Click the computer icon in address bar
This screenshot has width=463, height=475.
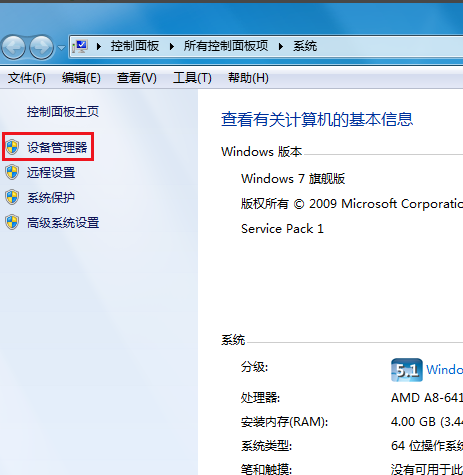(x=80, y=46)
